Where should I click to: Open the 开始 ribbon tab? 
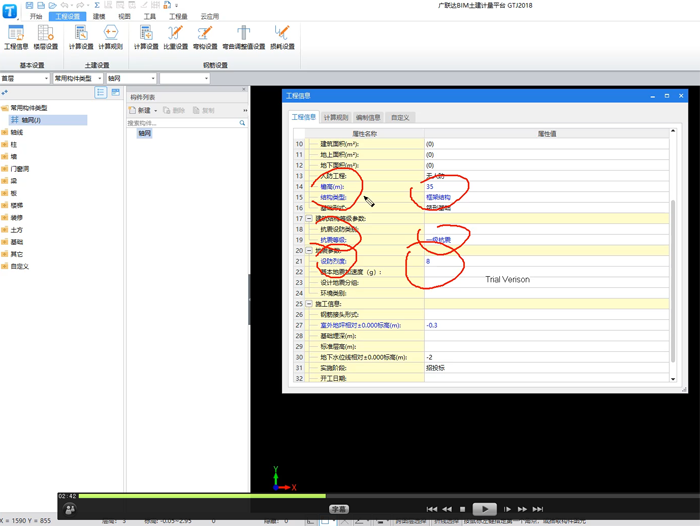coord(36,17)
